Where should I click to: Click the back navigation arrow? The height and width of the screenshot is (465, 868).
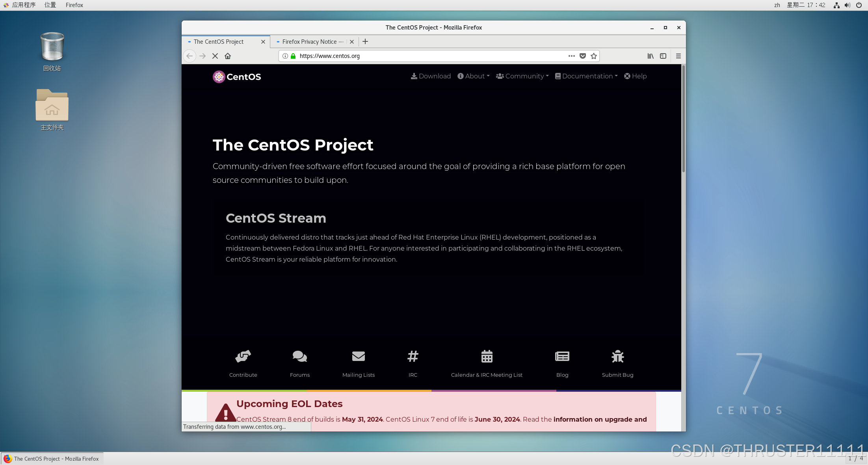click(x=190, y=56)
